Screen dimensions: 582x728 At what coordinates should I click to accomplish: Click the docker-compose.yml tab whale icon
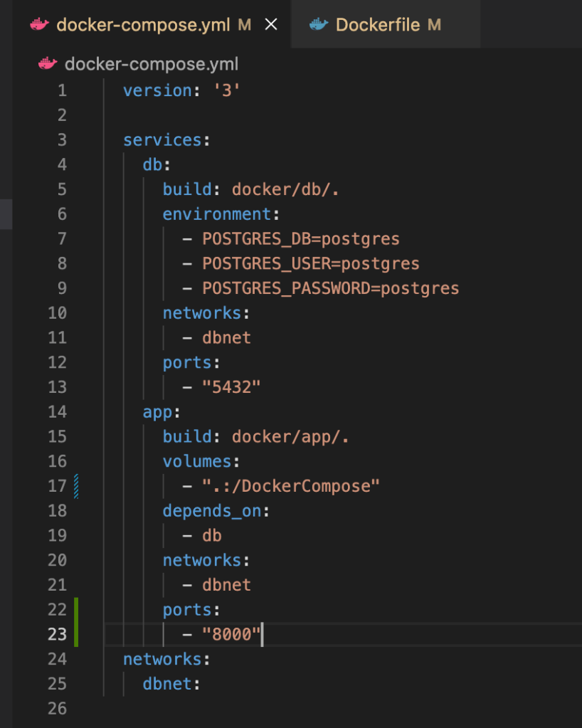[x=40, y=25]
